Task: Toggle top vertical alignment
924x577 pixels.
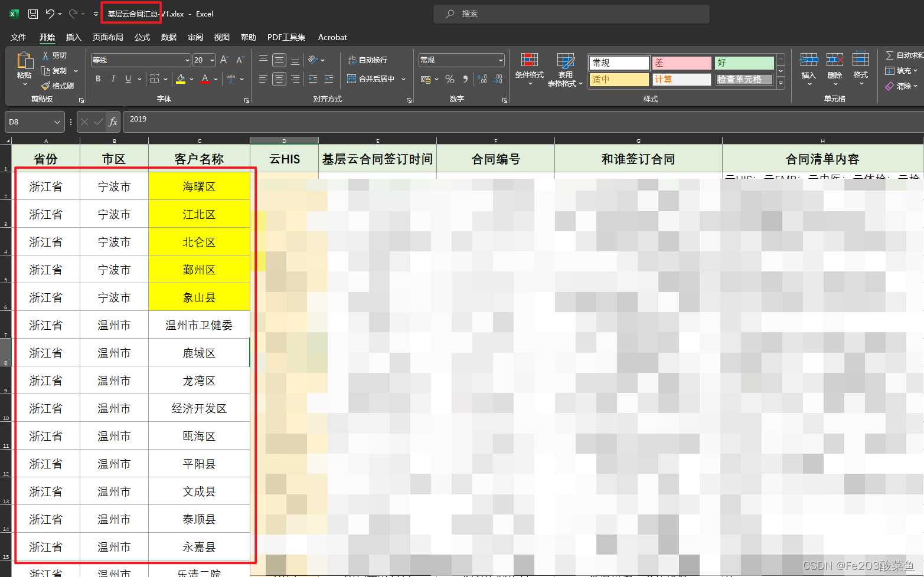Action: click(263, 60)
